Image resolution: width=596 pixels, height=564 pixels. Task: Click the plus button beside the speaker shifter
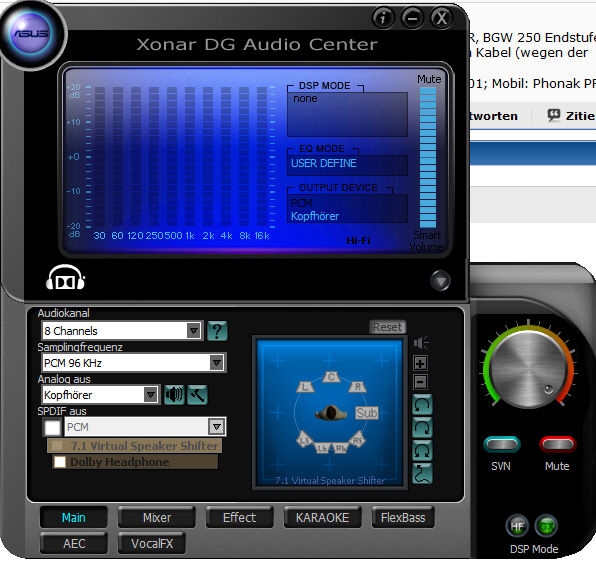click(420, 363)
